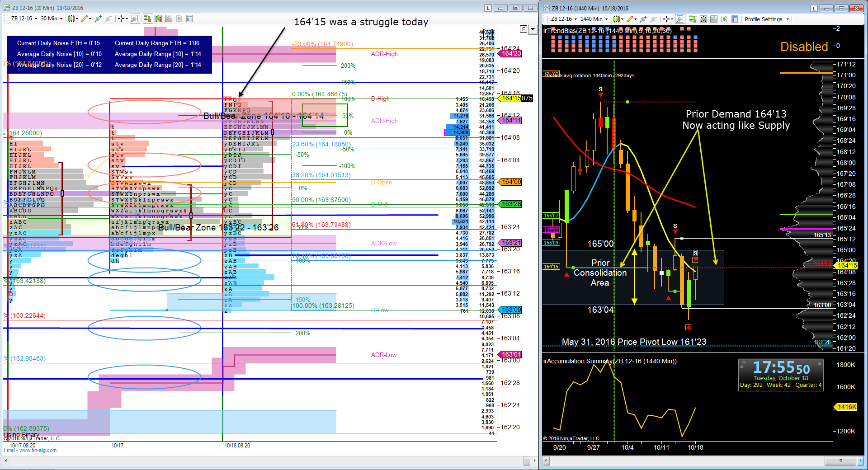Select the drawing pencil tool in 1440 Min window
Screen dimensions: 868x470
pos(630,19)
